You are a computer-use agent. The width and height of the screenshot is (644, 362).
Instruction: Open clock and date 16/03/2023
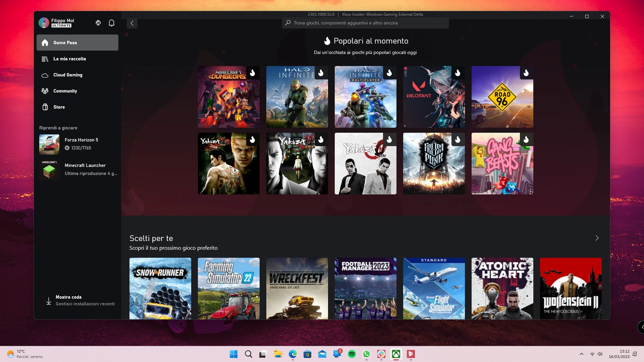619,354
